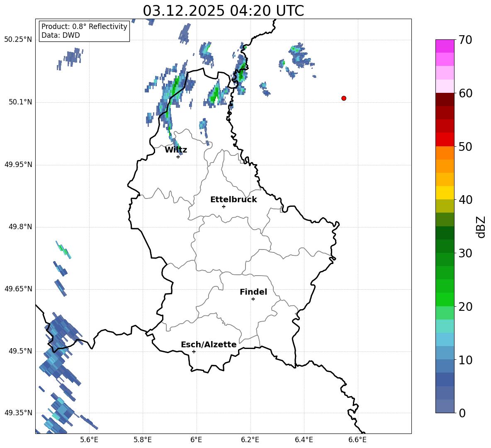Screen dimensions: 491x448
Task: Click the 70 value on colorbar
Action: point(465,40)
